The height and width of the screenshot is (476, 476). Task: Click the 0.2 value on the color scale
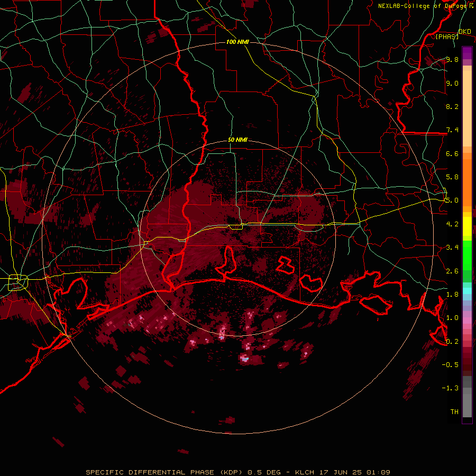click(x=452, y=342)
